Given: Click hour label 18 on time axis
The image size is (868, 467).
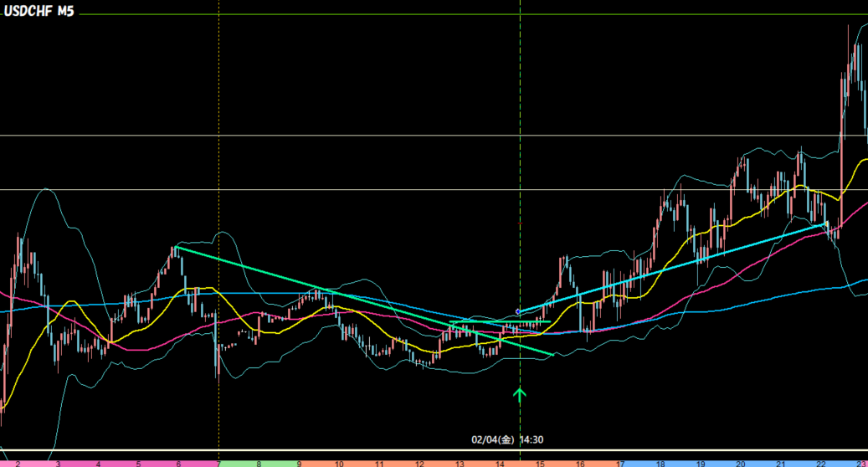Looking at the screenshot, I should (x=660, y=464).
